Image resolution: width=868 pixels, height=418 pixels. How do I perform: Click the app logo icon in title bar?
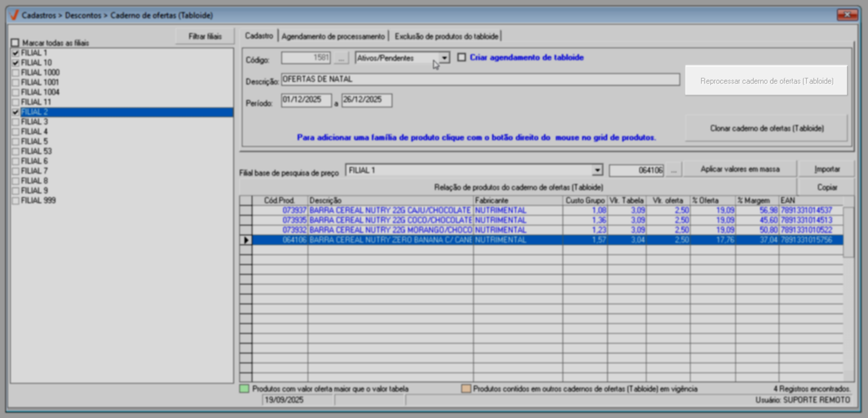tap(14, 15)
